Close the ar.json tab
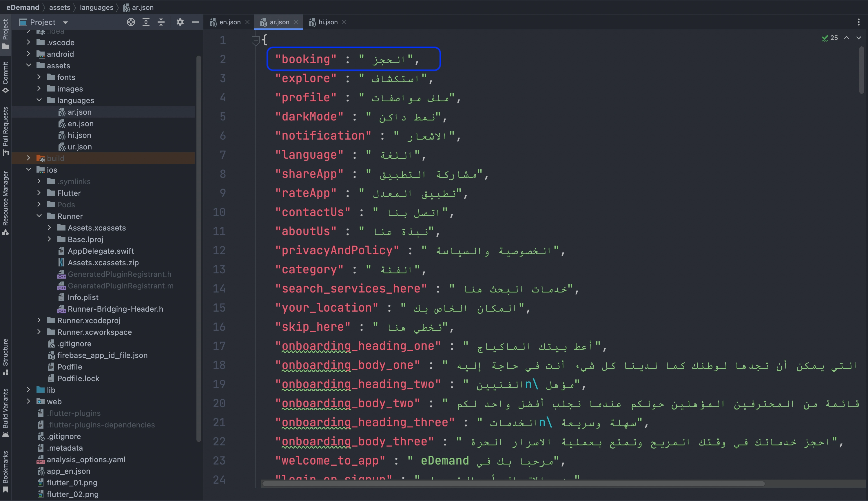The width and height of the screenshot is (868, 501). [296, 22]
